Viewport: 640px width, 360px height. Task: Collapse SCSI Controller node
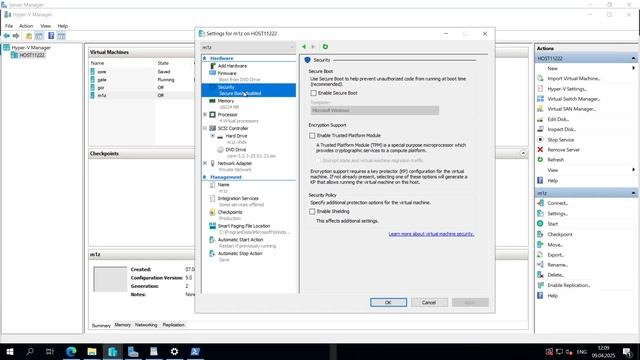pos(205,129)
